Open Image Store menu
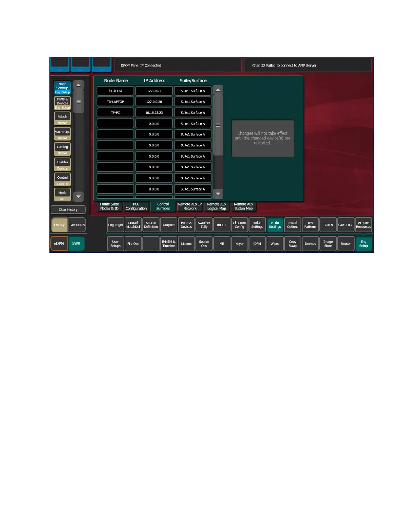Viewport: 411px width, 532px height. pos(328,244)
